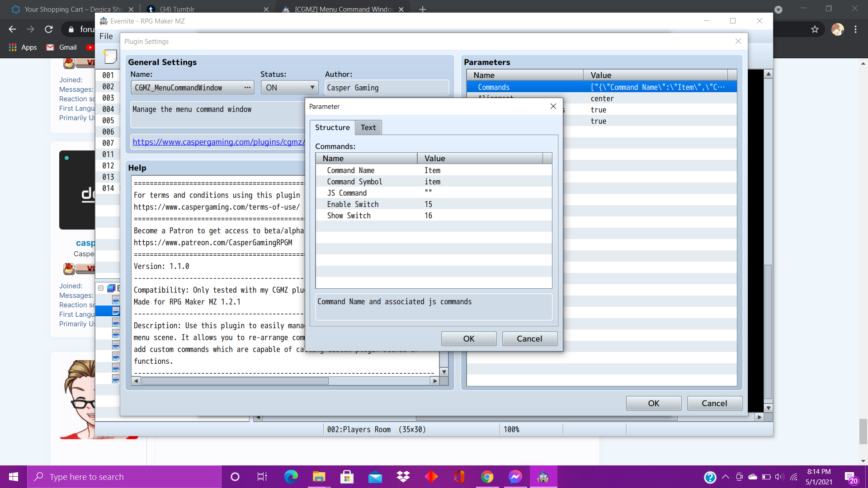Open the Windows Start menu
Screen dimensions: 868x488
coord(14,477)
